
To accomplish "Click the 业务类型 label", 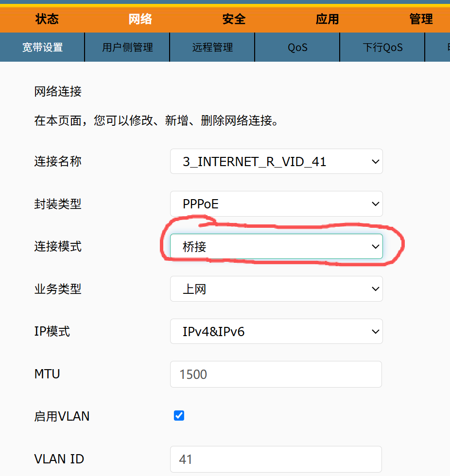I will (x=58, y=289).
